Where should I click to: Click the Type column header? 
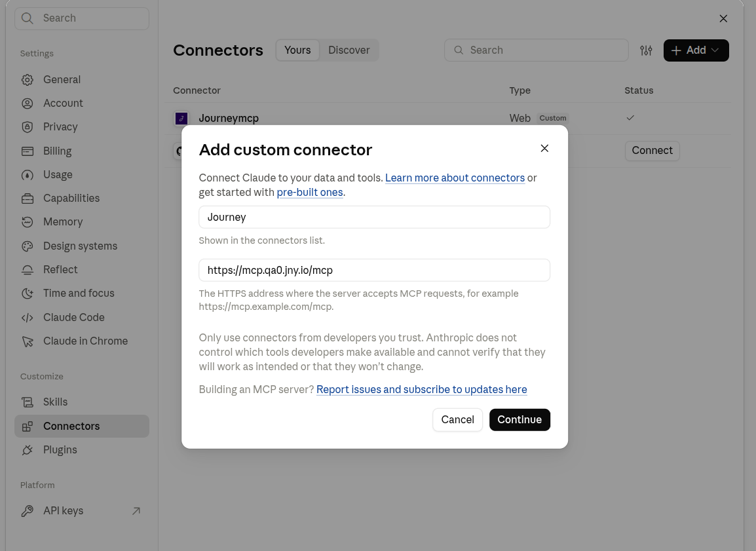[520, 90]
